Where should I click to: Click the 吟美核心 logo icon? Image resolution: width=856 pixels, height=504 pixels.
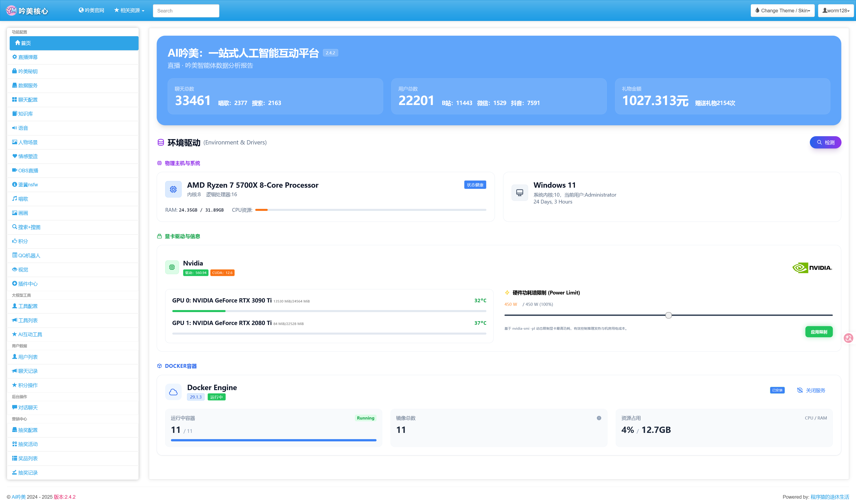pos(11,10)
